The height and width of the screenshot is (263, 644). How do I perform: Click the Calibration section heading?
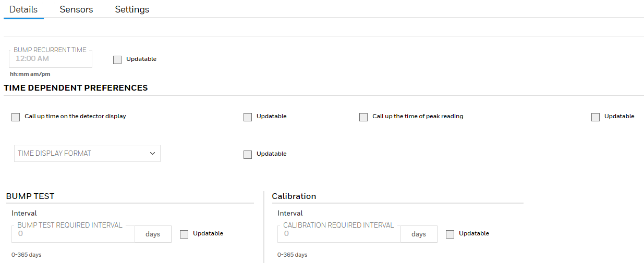(294, 196)
